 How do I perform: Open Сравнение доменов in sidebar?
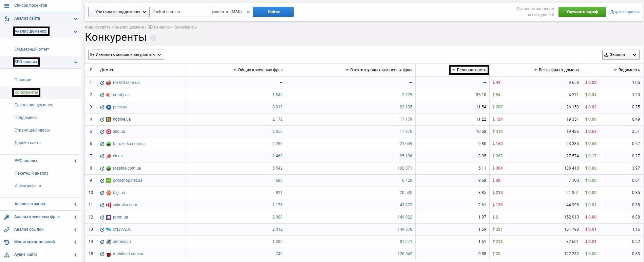(34, 105)
